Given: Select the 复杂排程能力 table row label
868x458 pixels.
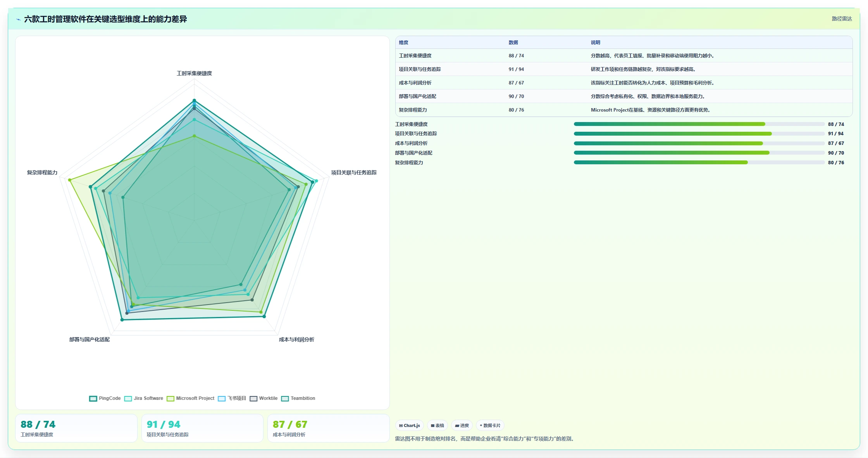Looking at the screenshot, I should click(413, 110).
